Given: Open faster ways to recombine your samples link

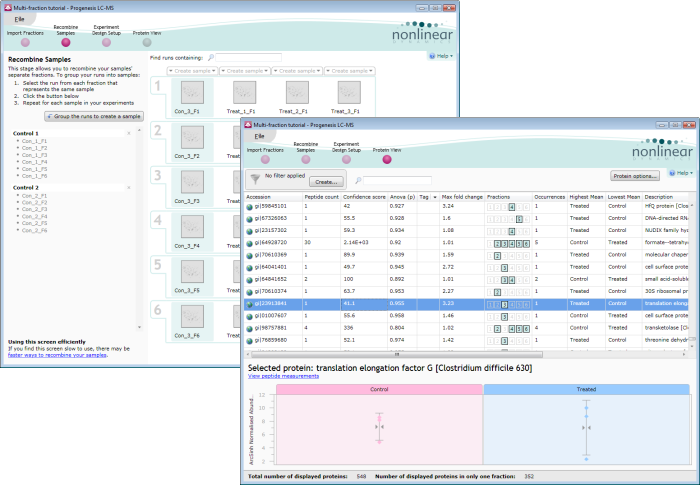Looking at the screenshot, I should (57, 355).
